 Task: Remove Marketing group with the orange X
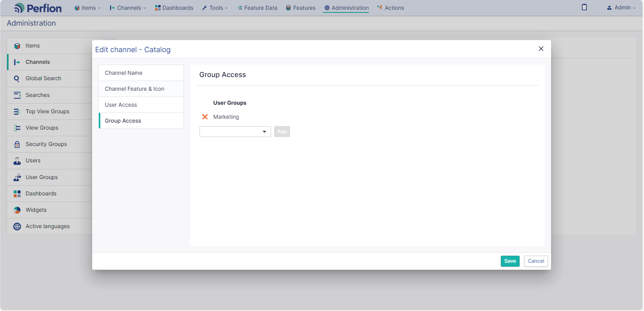[x=205, y=117]
